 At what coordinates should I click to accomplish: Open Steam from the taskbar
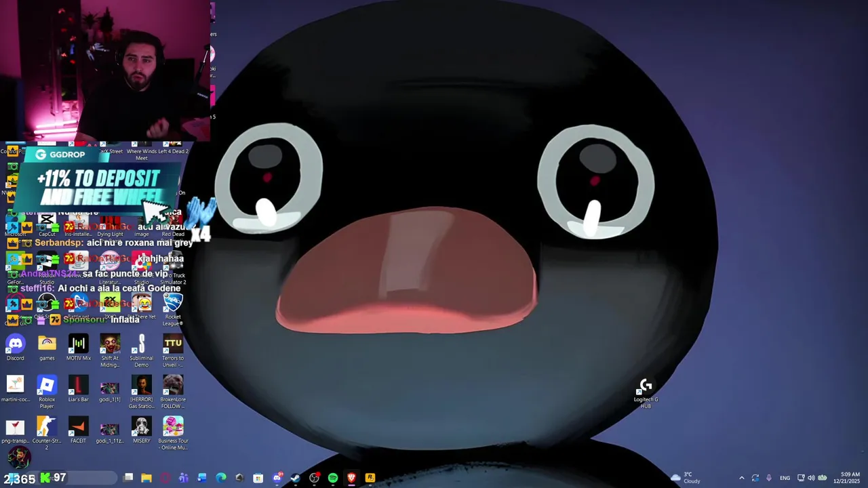(295, 478)
